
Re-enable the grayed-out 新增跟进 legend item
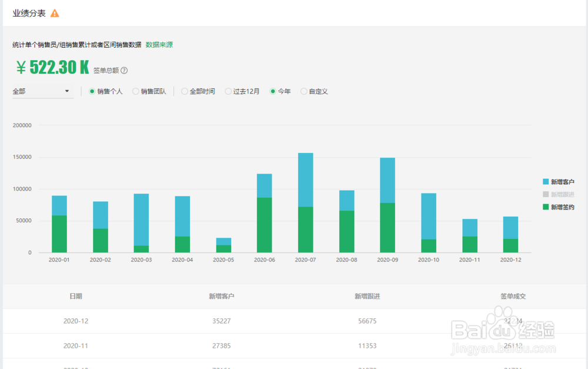coord(564,194)
